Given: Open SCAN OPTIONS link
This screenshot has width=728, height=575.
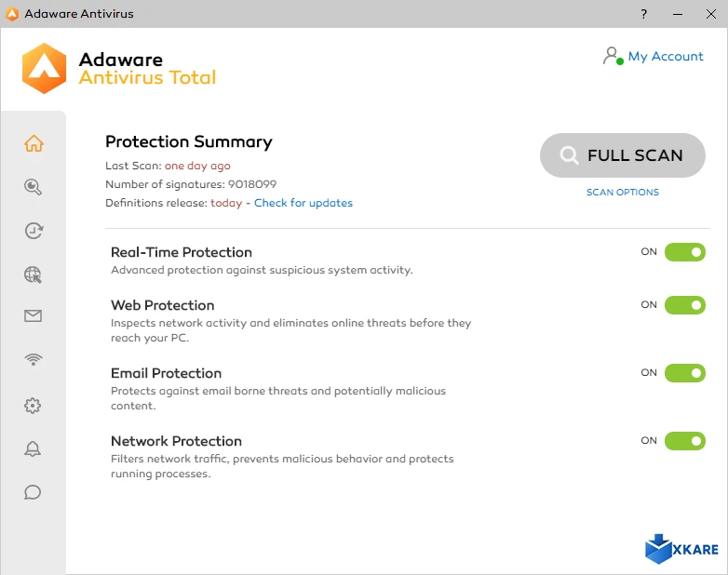Looking at the screenshot, I should tap(623, 192).
